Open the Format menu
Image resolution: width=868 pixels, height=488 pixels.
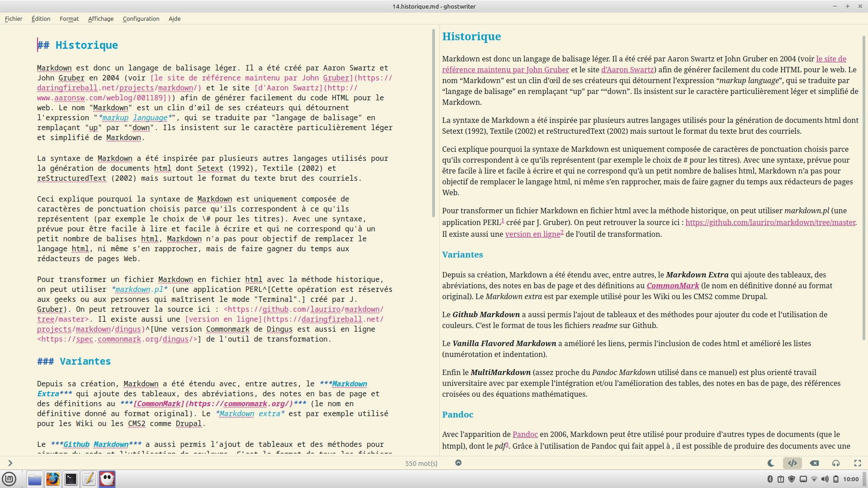click(69, 19)
